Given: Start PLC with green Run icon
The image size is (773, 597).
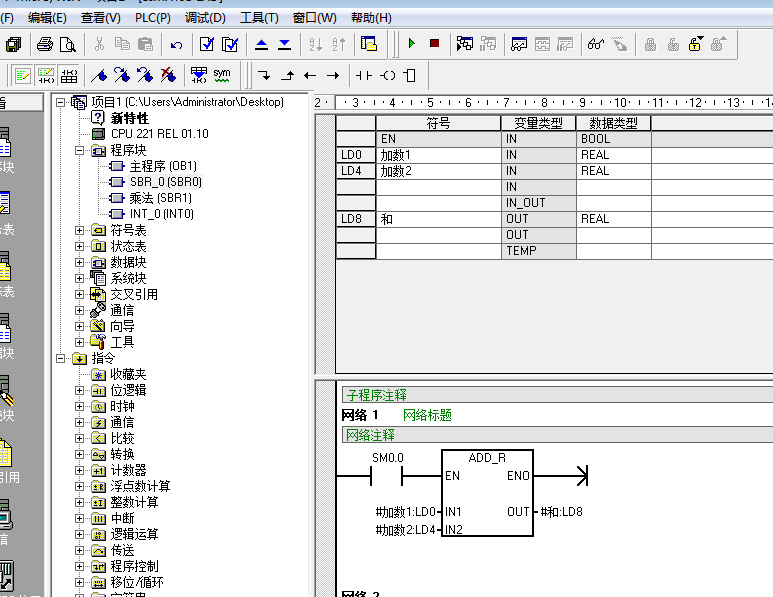Looking at the screenshot, I should point(411,44).
